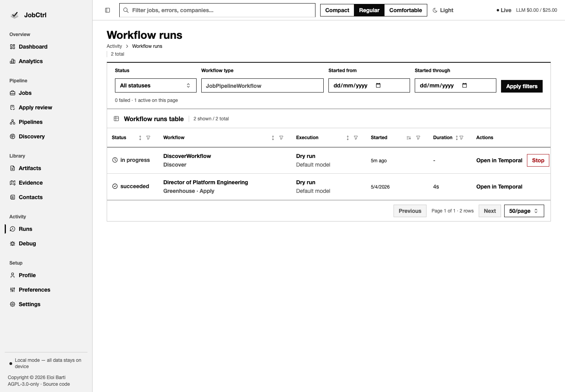Toggle the Light theme switch
Image resolution: width=565 pixels, height=392 pixels.
tap(443, 10)
